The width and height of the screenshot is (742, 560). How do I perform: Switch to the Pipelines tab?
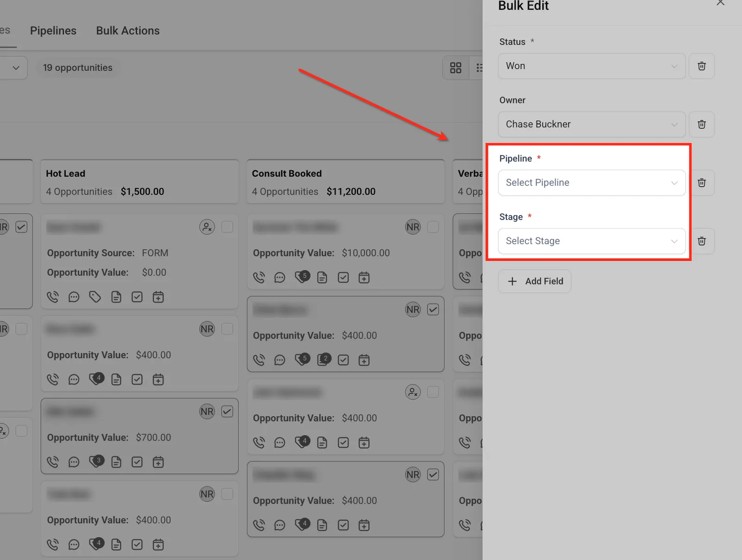coord(53,31)
